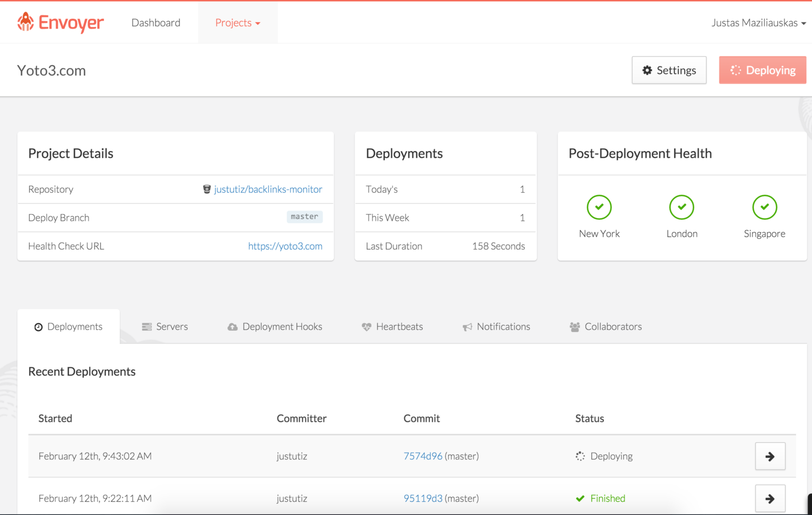Image resolution: width=812 pixels, height=515 pixels.
Task: Click the master branch badge
Action: (x=304, y=216)
